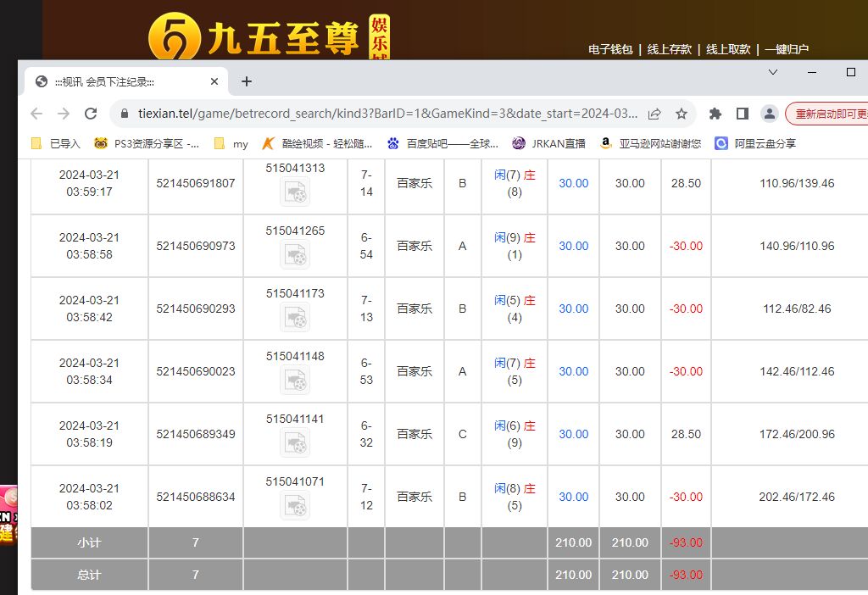
Task: Open a new browser tab
Action: click(247, 81)
